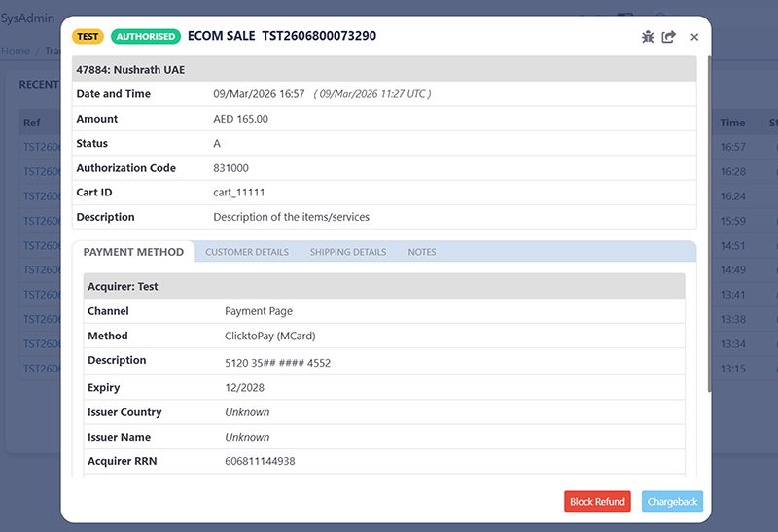Click the Acquirer RRN value 606811144938

pos(260,461)
